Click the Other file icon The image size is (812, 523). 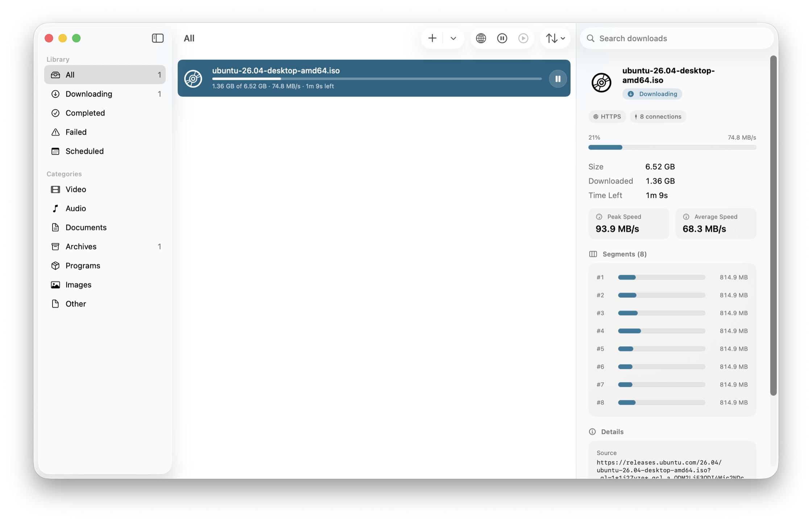pyautogui.click(x=55, y=304)
